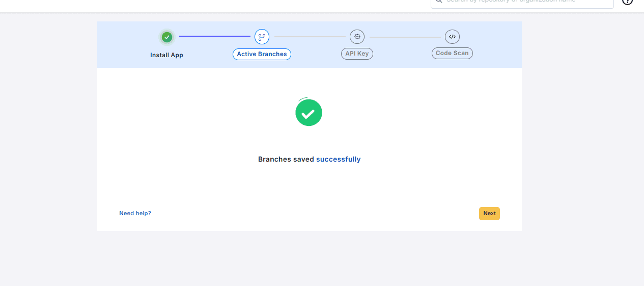Click connector line between API Key and Code Scan
Viewport: 644px width, 286px height.
[x=405, y=37]
